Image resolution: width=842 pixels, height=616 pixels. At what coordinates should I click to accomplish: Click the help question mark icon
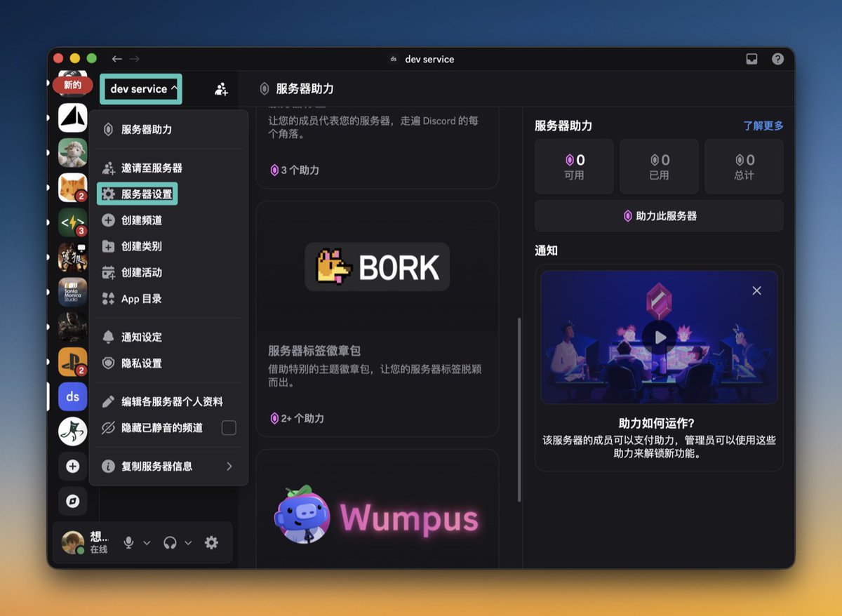[x=777, y=59]
